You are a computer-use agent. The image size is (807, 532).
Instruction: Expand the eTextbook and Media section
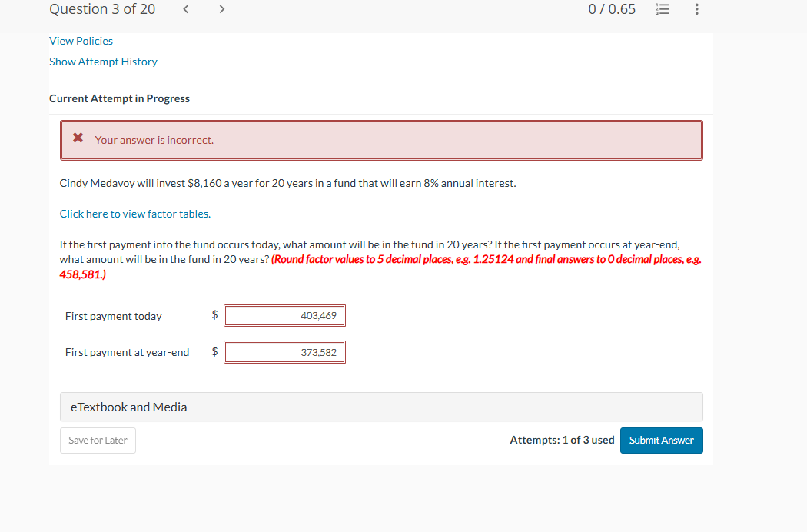pos(130,407)
